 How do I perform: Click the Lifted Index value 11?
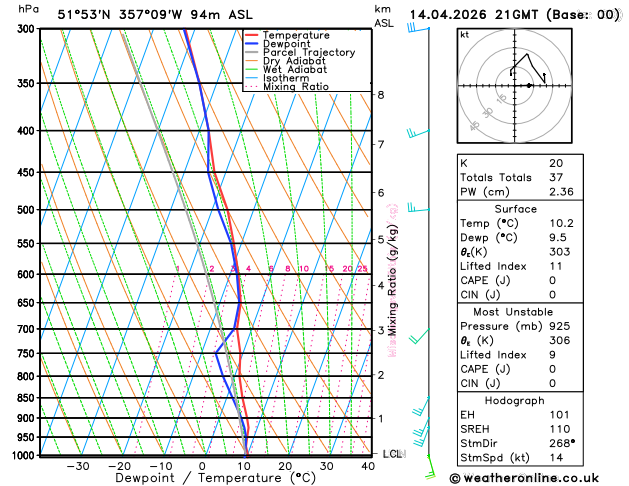pyautogui.click(x=556, y=266)
